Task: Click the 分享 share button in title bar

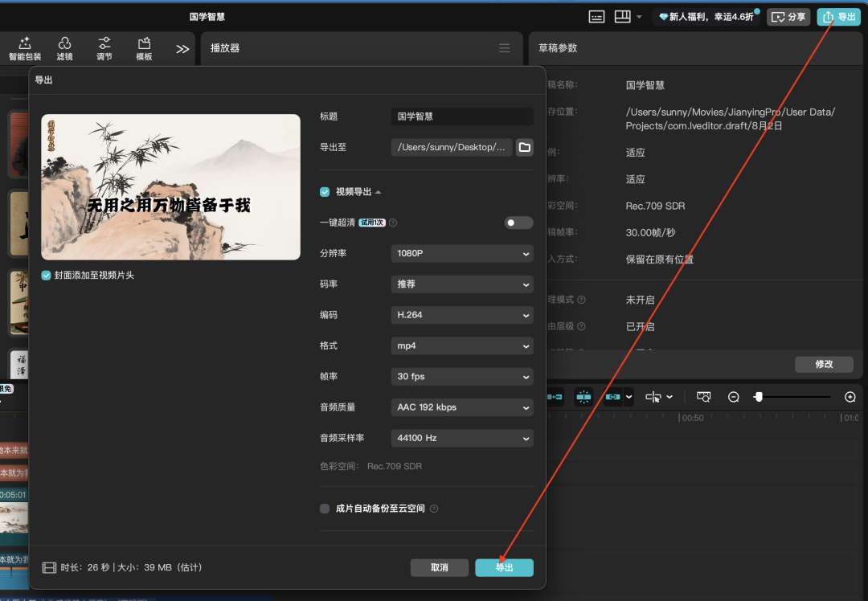Action: tap(788, 16)
